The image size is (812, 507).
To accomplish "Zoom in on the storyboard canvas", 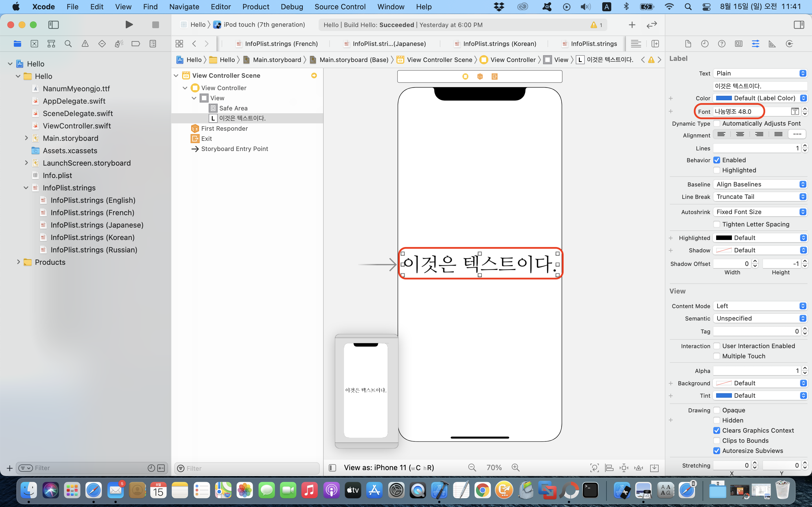I will click(515, 468).
